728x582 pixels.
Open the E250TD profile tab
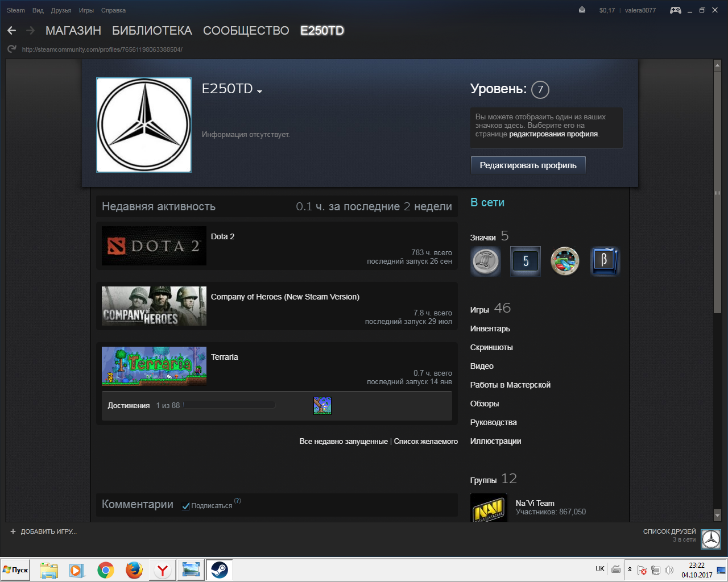[322, 31]
